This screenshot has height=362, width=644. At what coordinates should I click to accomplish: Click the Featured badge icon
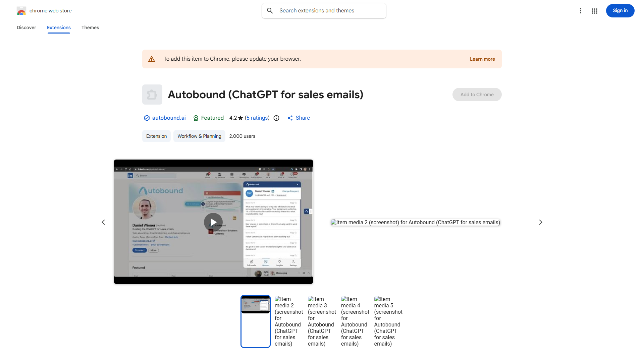[196, 118]
